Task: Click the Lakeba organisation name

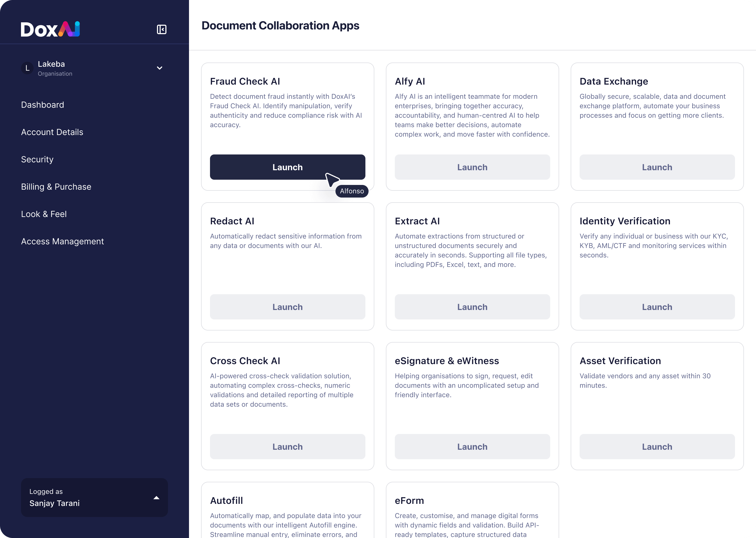Action: click(x=51, y=64)
